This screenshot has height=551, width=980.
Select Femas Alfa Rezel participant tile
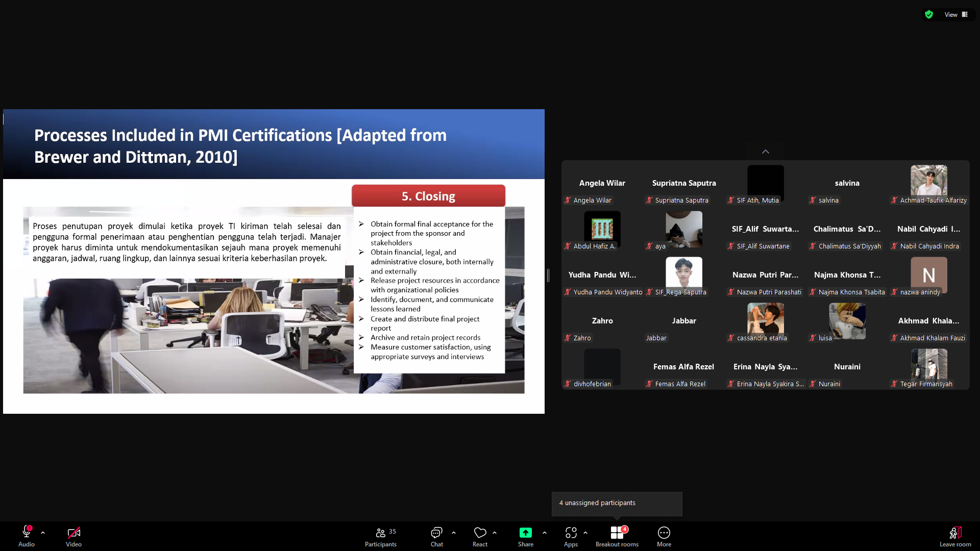[684, 367]
